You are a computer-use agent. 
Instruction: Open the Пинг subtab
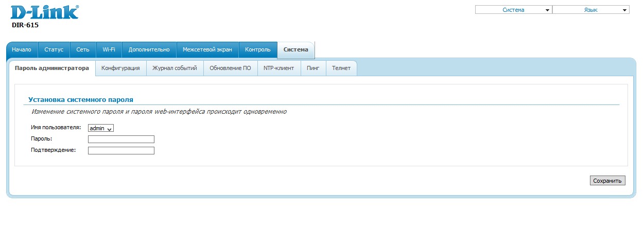[313, 68]
